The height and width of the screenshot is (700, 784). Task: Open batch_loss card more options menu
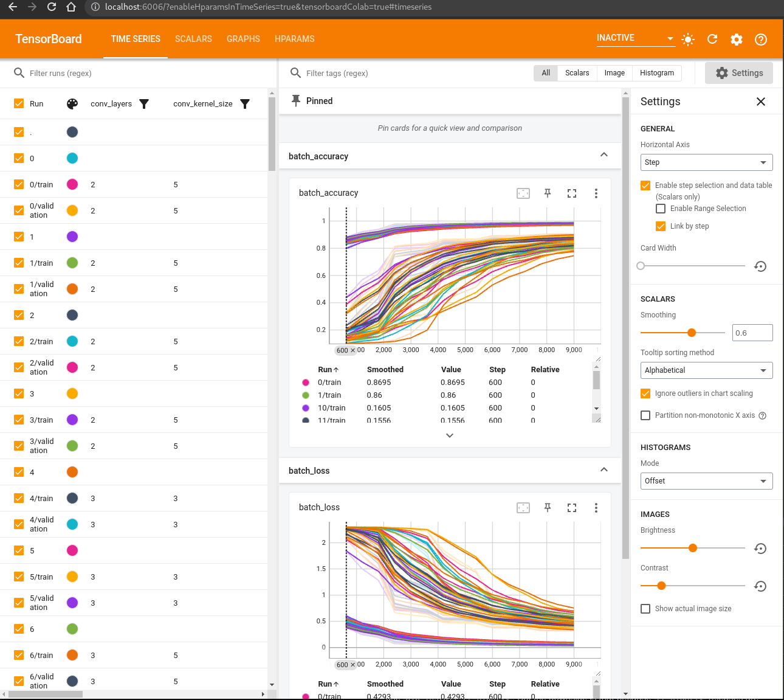click(x=596, y=508)
